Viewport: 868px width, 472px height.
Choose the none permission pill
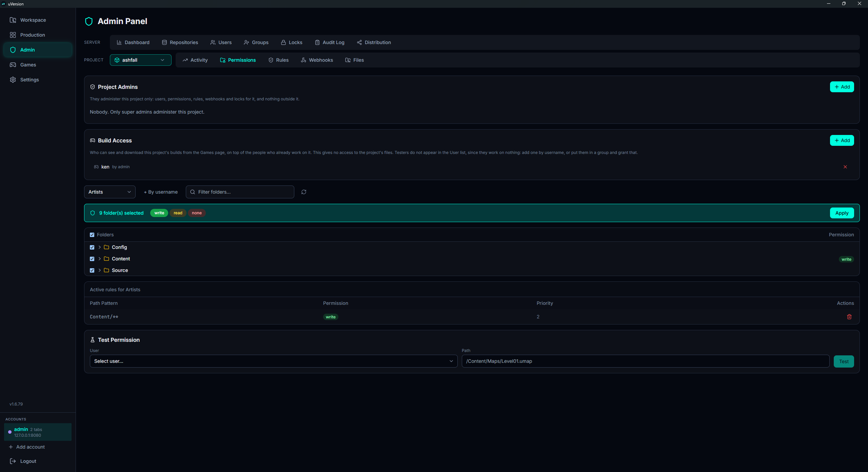[197, 213]
